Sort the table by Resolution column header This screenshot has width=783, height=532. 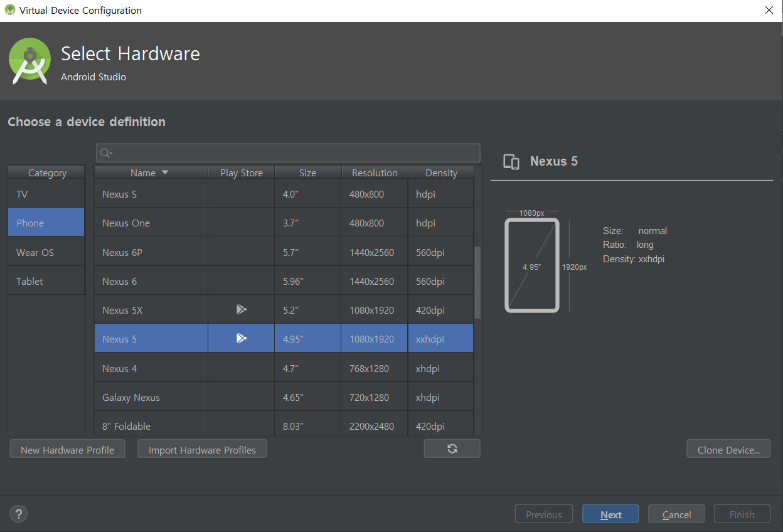coord(375,173)
